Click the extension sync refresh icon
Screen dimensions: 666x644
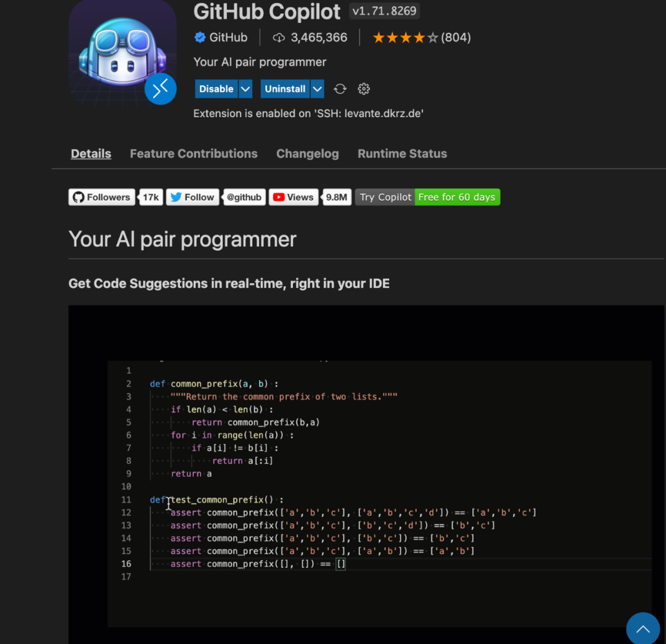(x=340, y=89)
